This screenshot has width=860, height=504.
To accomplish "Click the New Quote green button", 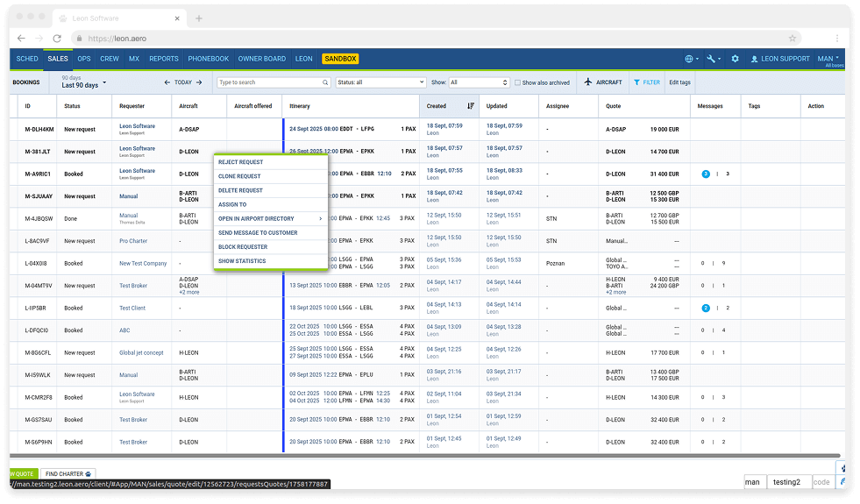I will [x=24, y=474].
